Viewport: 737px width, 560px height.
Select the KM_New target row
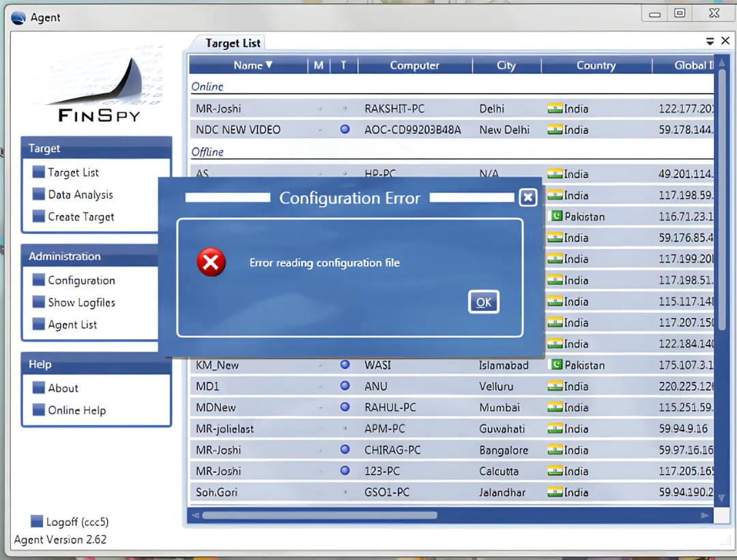click(452, 365)
